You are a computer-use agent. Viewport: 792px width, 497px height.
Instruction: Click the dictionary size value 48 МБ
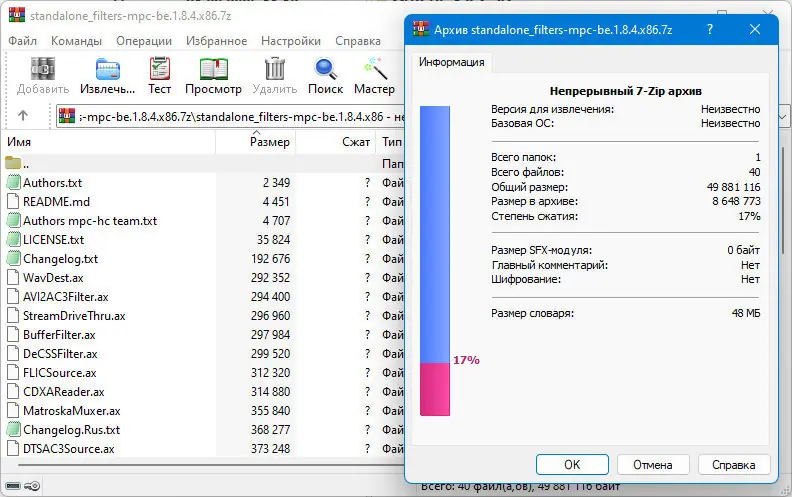pyautogui.click(x=746, y=313)
